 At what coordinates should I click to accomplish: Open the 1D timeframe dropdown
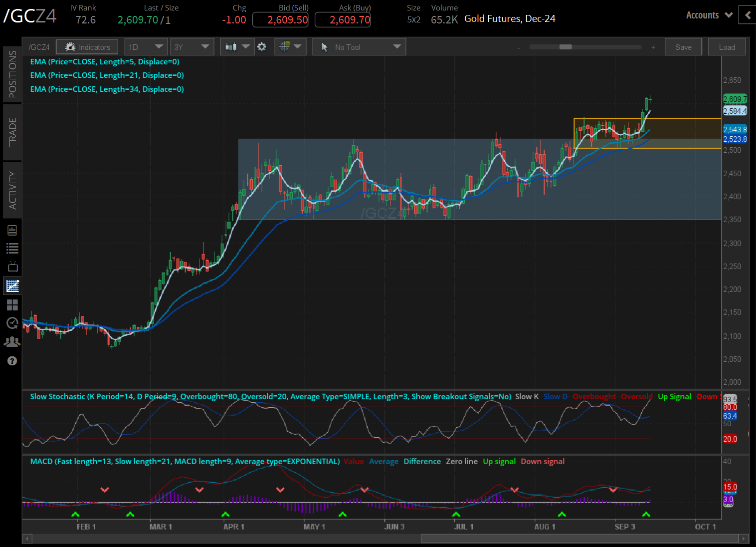click(x=146, y=46)
